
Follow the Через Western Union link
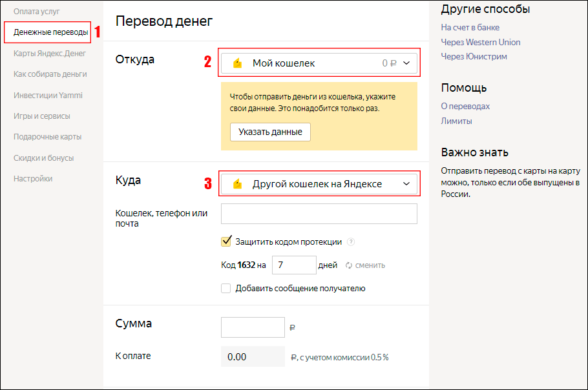pos(480,42)
